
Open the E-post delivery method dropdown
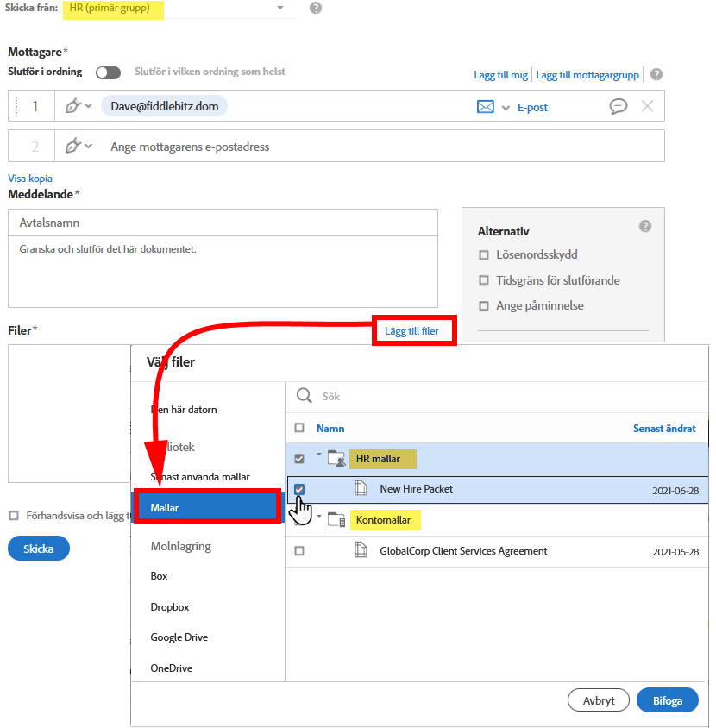click(x=506, y=107)
